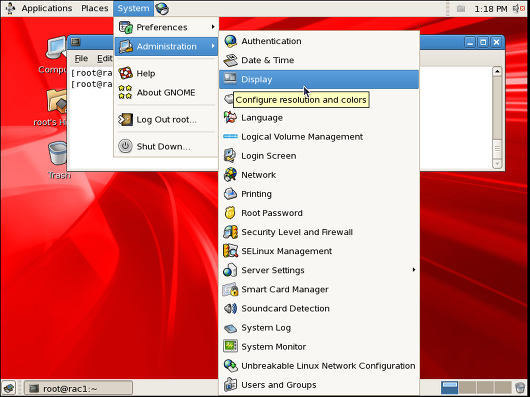Image resolution: width=530 pixels, height=397 pixels.
Task: Click Shut Down... entry
Action: tap(167, 146)
